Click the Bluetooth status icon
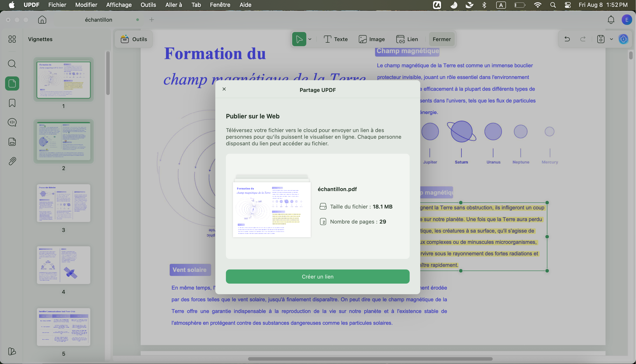This screenshot has width=636, height=364. pos(484,5)
